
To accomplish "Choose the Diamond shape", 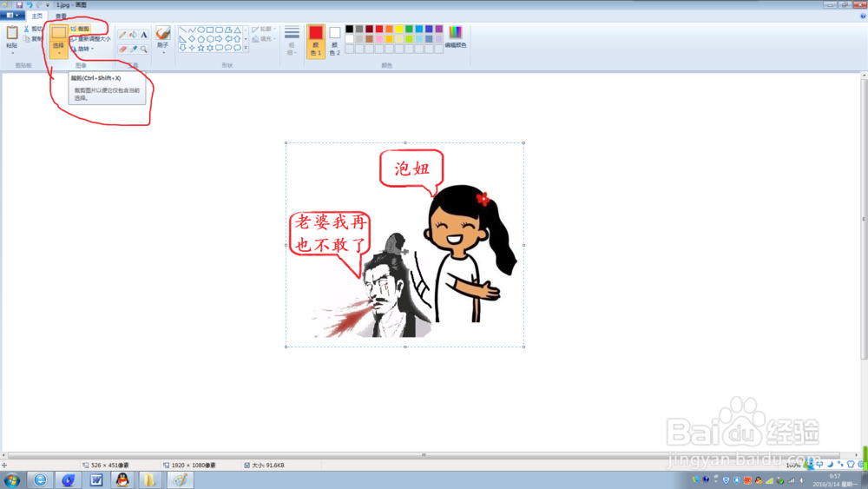I will tap(192, 39).
